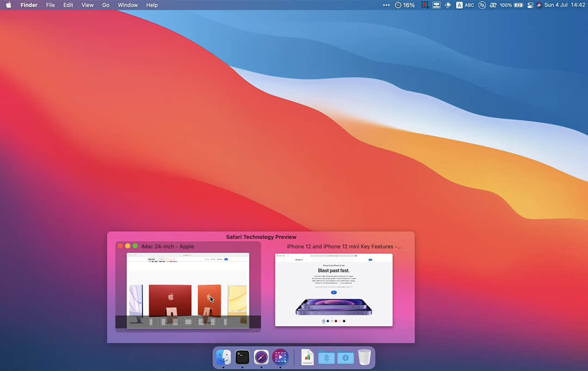
Task: Open the Trash in the Dock
Action: coord(364,357)
